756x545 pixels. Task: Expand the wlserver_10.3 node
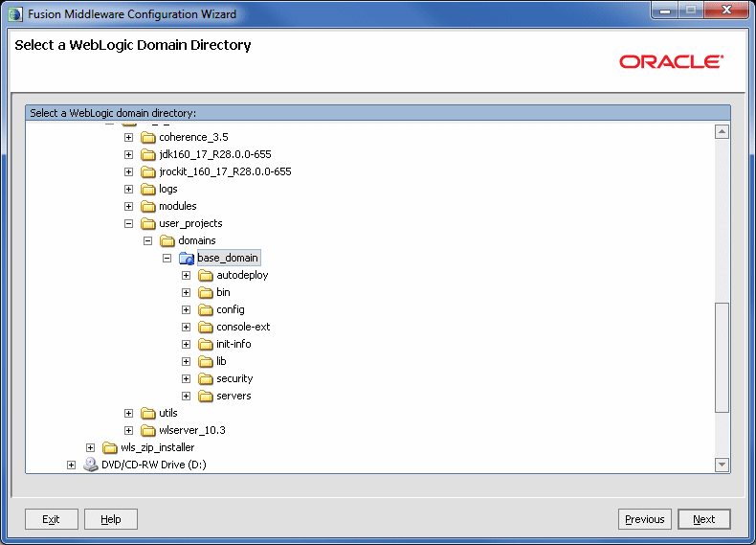(129, 431)
